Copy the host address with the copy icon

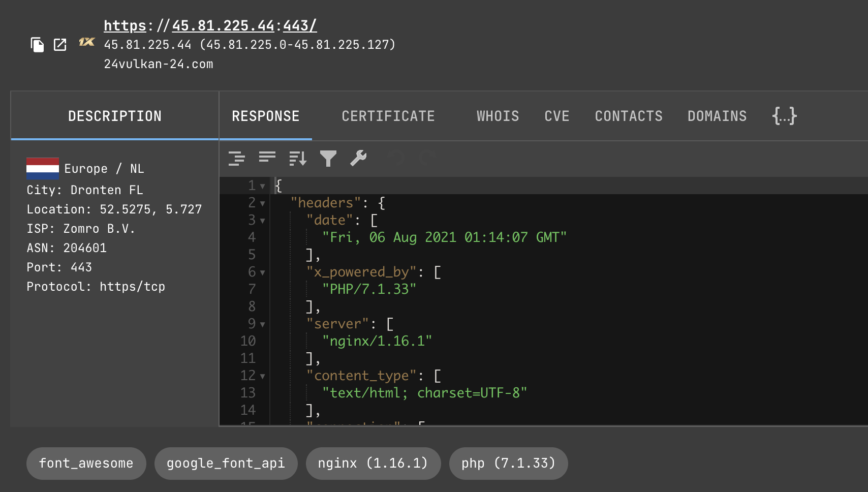pyautogui.click(x=37, y=45)
